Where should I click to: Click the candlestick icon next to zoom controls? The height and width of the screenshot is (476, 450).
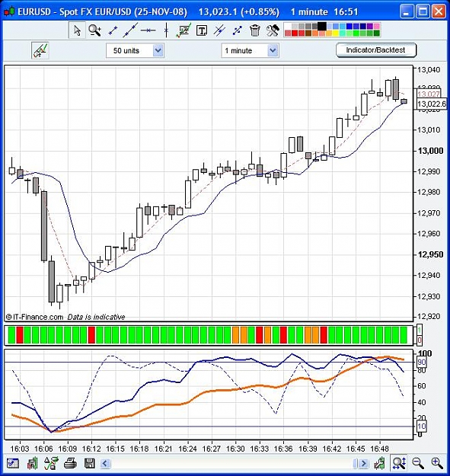click(379, 463)
